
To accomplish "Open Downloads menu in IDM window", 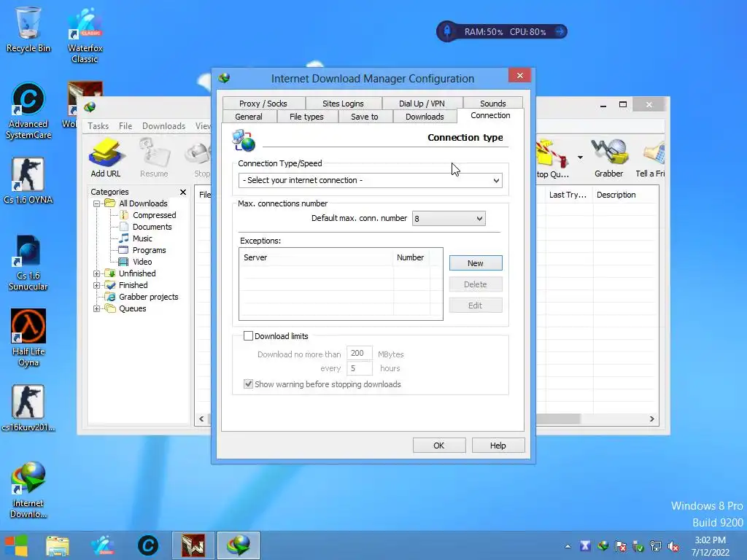I will pyautogui.click(x=163, y=125).
